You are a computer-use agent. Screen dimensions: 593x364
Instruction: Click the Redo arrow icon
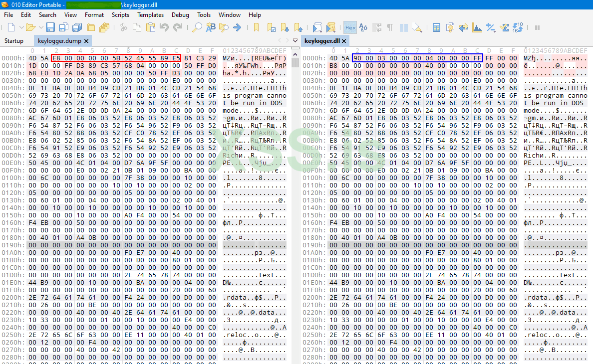178,27
